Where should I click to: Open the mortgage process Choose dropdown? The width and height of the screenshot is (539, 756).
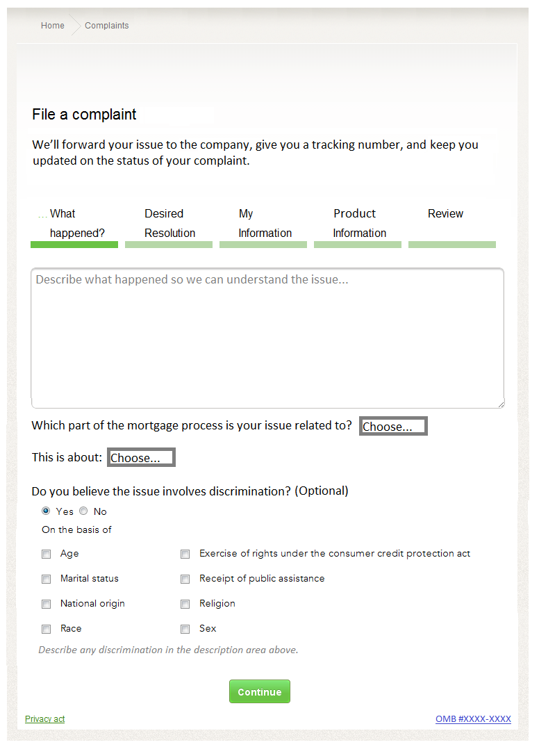393,427
